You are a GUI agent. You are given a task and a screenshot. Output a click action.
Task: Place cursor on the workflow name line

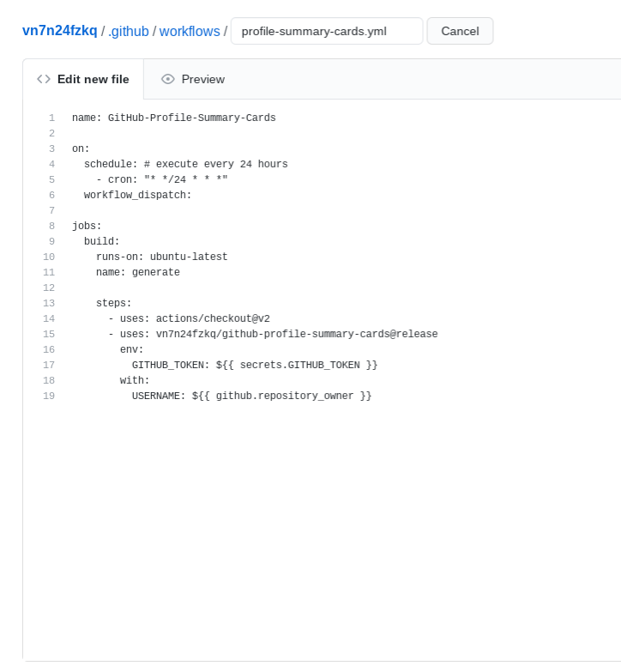click(173, 118)
